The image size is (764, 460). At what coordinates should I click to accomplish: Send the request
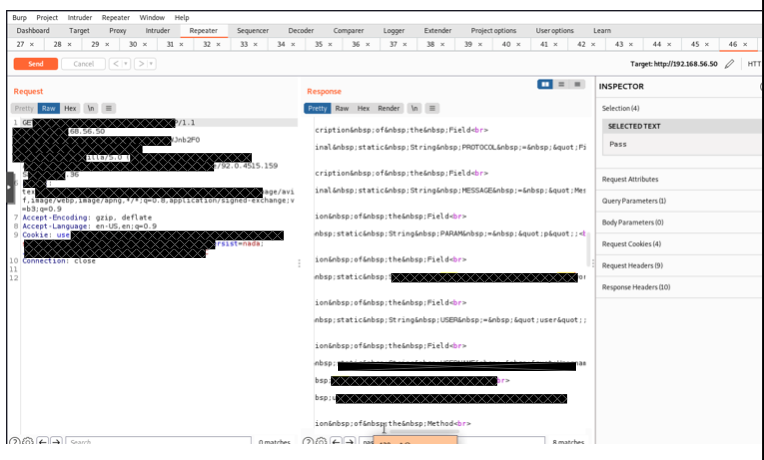pos(36,64)
